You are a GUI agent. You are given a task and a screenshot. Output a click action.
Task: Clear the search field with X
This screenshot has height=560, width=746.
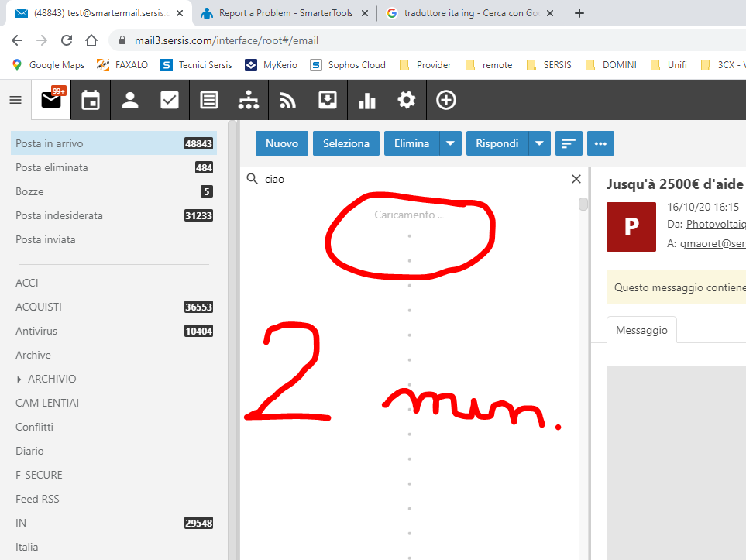576,179
